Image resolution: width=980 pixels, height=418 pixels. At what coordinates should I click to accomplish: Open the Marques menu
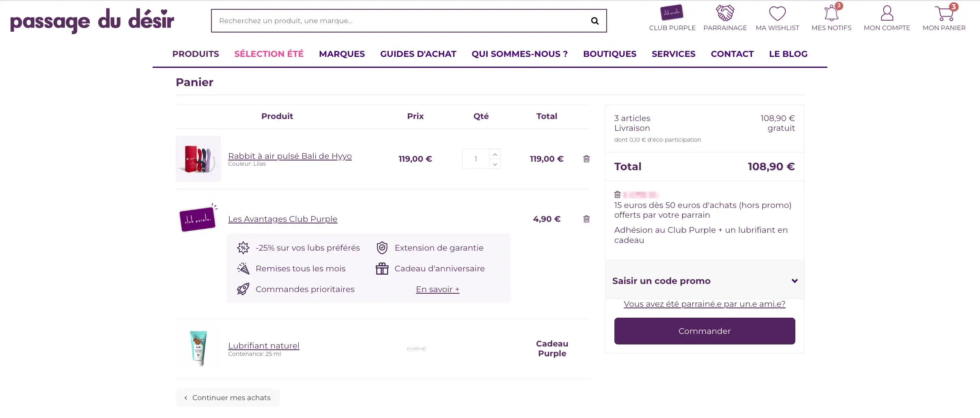[342, 54]
